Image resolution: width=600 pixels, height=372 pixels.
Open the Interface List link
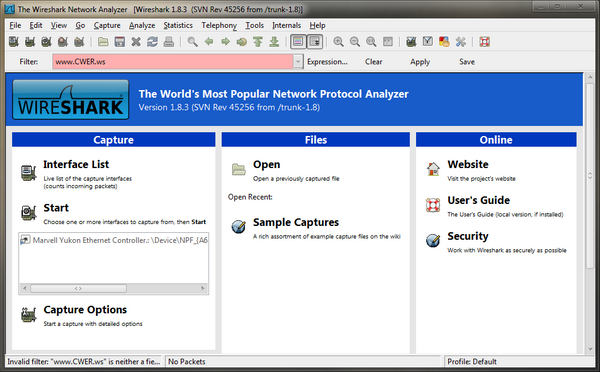[76, 165]
